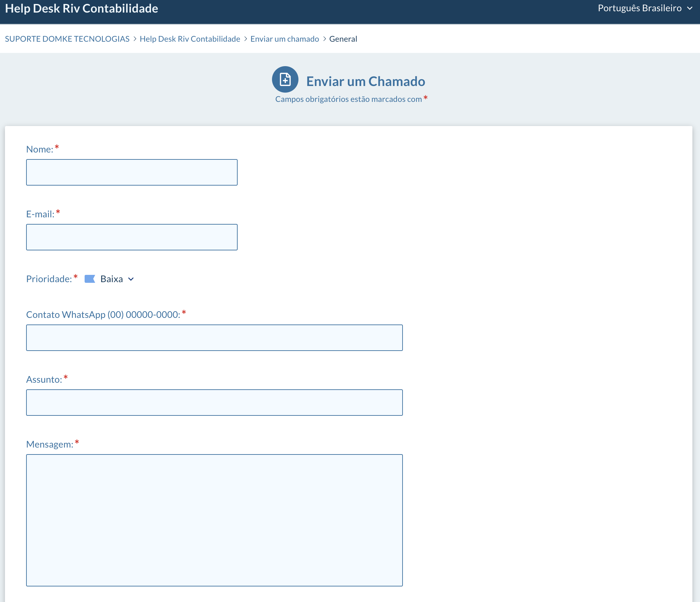Expand the Baixa priority dropdown
The width and height of the screenshot is (700, 602).
tap(117, 279)
